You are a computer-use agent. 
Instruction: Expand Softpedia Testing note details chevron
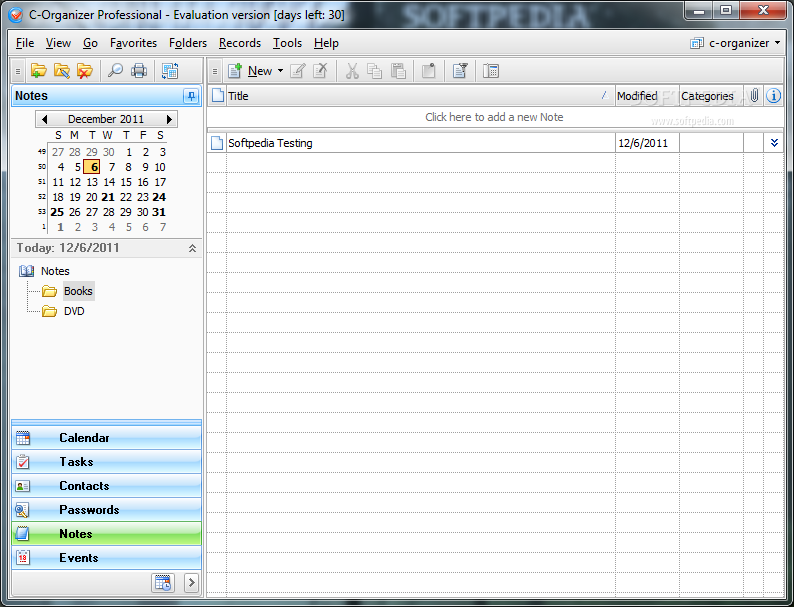point(774,143)
